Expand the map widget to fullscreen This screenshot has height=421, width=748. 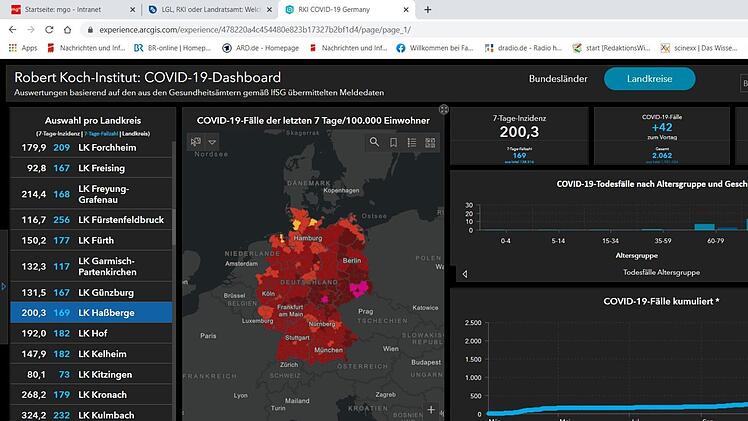[x=444, y=110]
